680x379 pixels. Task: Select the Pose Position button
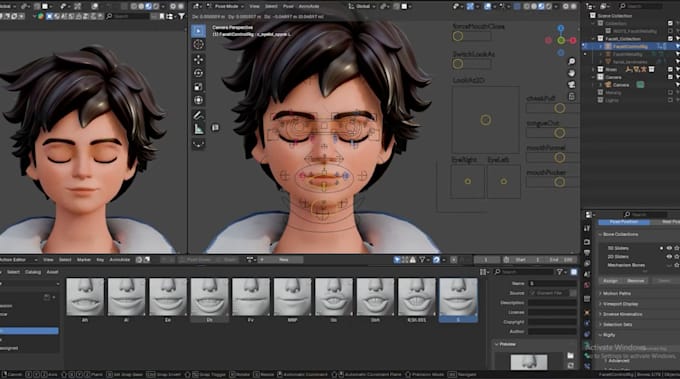coord(624,222)
